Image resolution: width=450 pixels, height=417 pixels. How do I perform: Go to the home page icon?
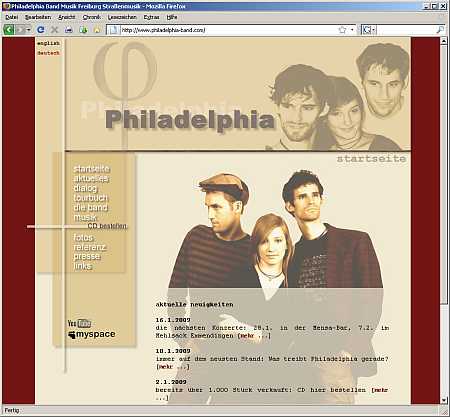pos(97,30)
